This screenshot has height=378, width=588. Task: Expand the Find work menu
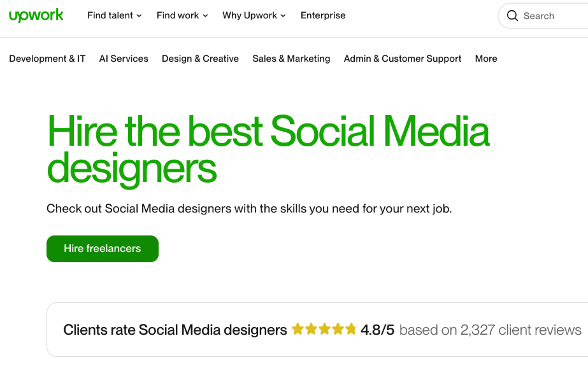(x=182, y=15)
